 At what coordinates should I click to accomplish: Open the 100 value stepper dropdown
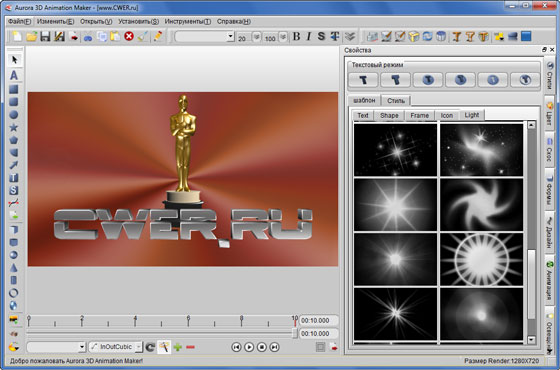(x=283, y=37)
